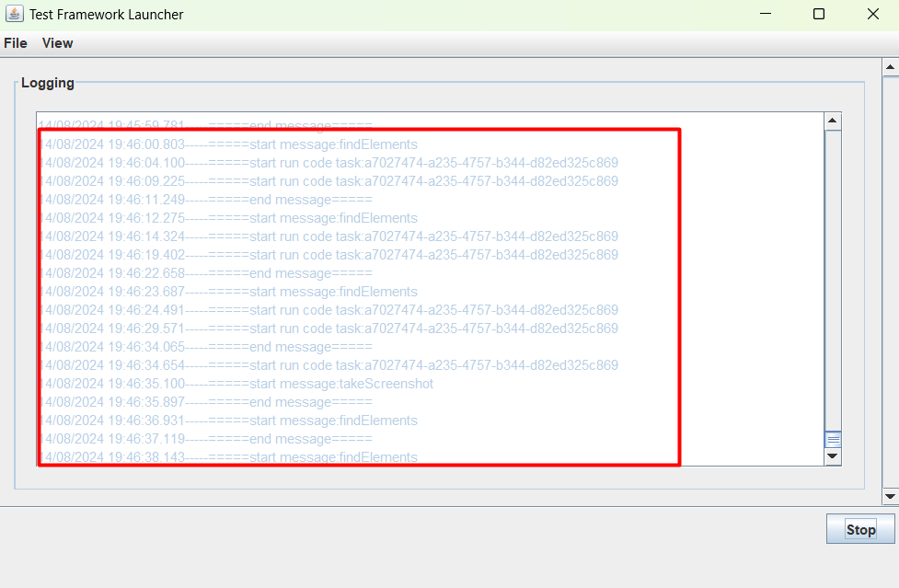Select the 'end message' line at 19:46:37.119
899x588 pixels.
(205, 439)
